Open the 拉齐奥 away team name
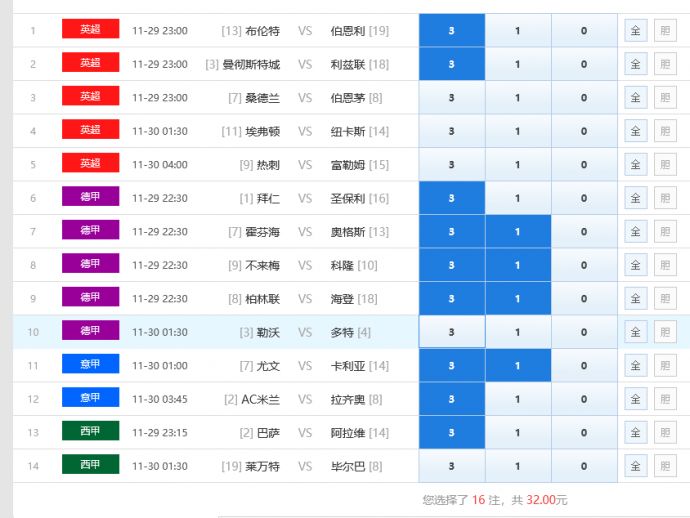This screenshot has width=690, height=518. click(x=348, y=399)
